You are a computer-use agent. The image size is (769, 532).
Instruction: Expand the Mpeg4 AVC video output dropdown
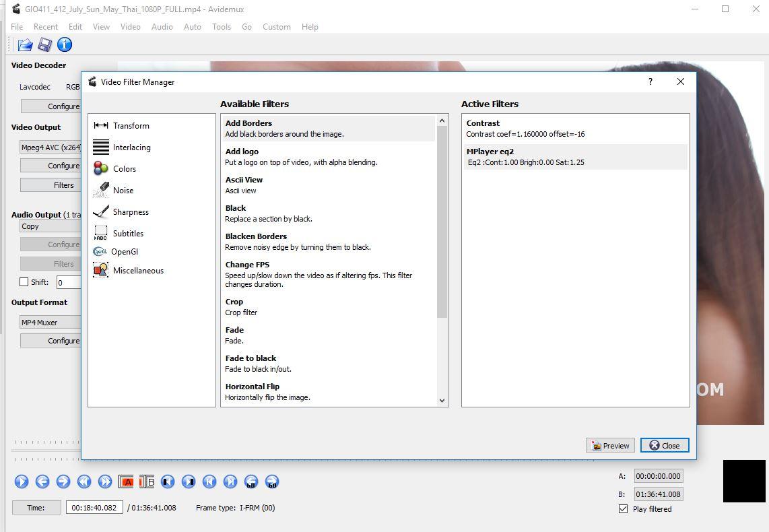51,147
